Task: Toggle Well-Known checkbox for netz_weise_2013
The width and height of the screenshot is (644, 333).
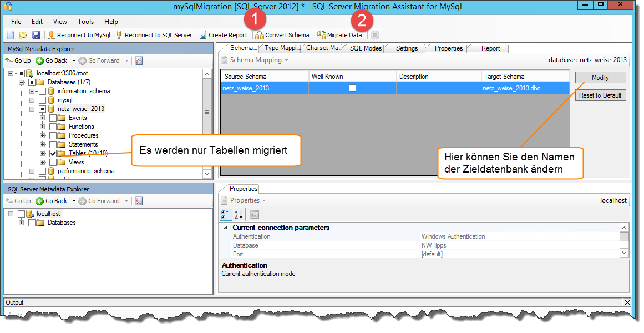Action: click(352, 88)
